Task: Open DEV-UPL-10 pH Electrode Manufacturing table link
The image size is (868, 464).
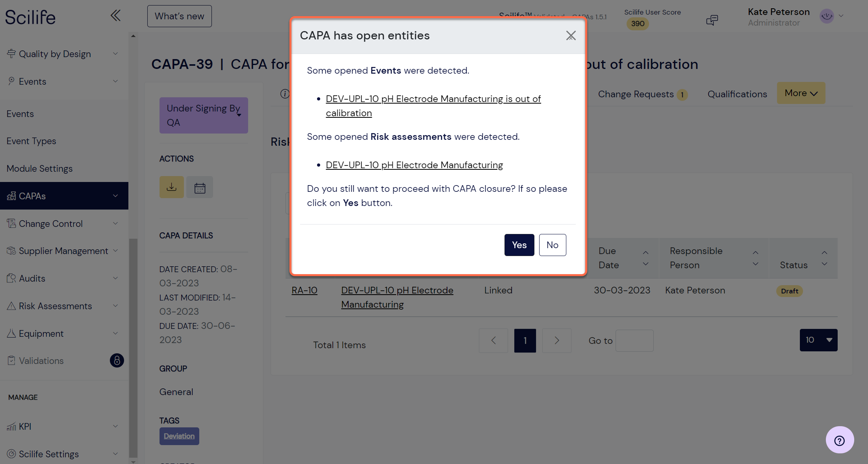Action: pyautogui.click(x=397, y=297)
